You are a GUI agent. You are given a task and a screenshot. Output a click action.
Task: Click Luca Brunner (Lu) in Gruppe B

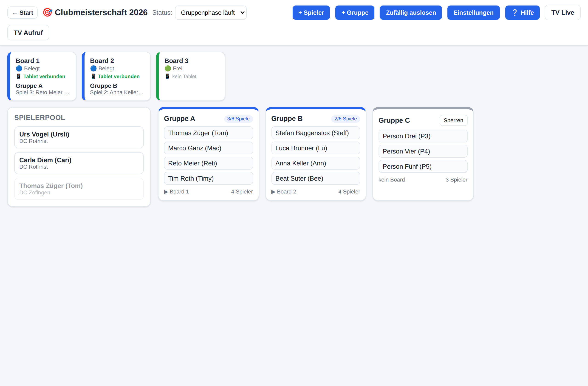tap(316, 148)
